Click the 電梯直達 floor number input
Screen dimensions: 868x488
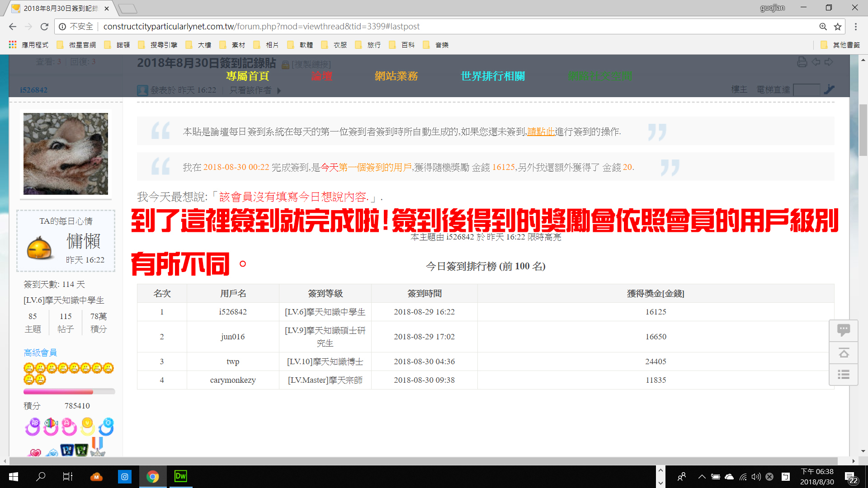[806, 89]
